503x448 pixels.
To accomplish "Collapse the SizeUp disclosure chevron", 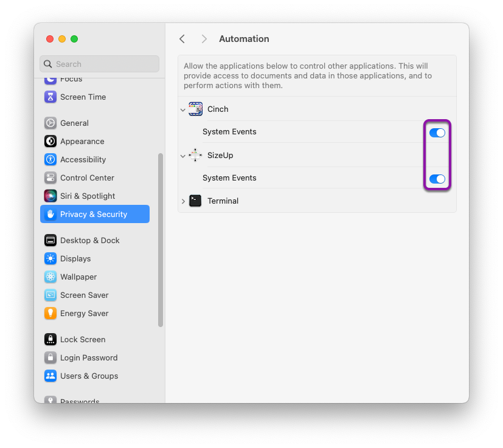I will (x=183, y=156).
